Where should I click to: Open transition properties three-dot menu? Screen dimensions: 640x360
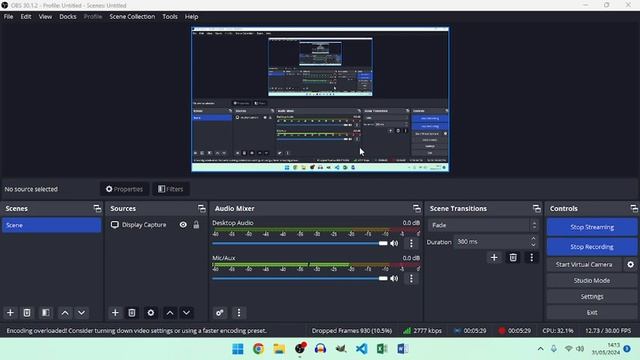pyautogui.click(x=531, y=258)
